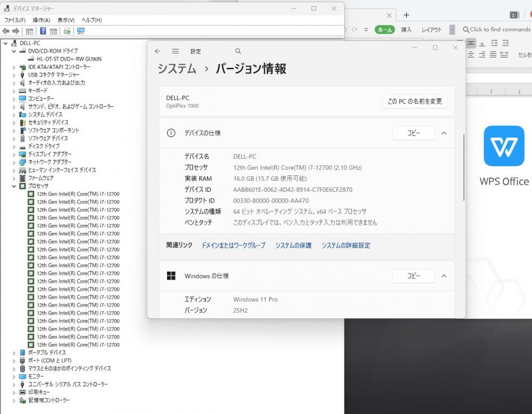
Task: Click Scan for hardware changes monitor icon
Action: (81, 31)
